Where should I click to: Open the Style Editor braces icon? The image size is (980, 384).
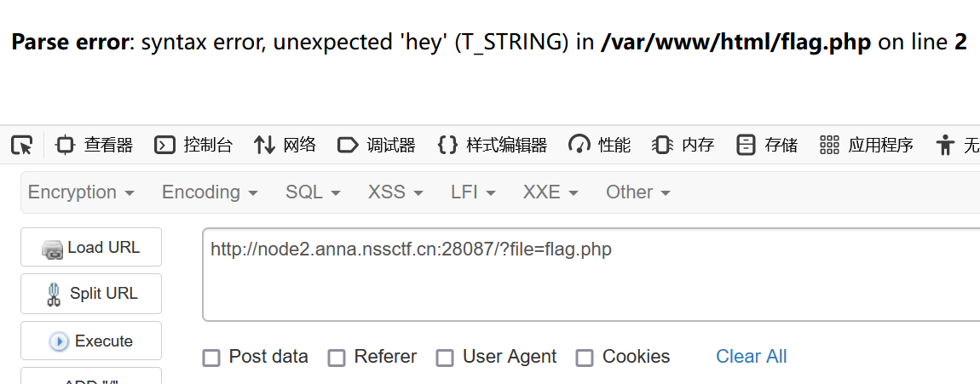pos(447,146)
